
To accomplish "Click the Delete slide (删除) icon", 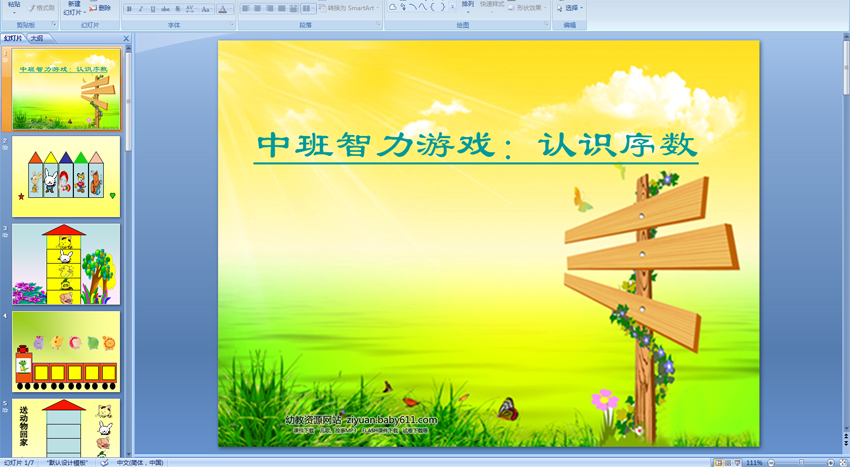I will [x=99, y=8].
